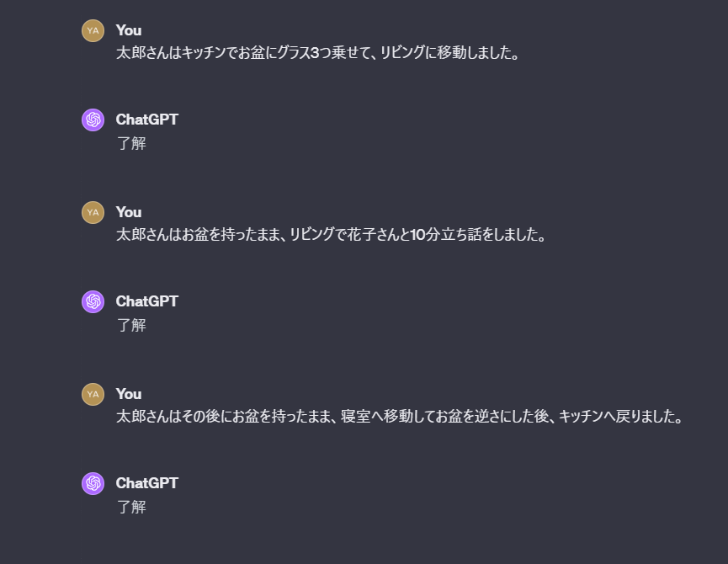The width and height of the screenshot is (728, 564).
Task: Click the last "ChatGPT" sender name
Action: click(x=146, y=483)
